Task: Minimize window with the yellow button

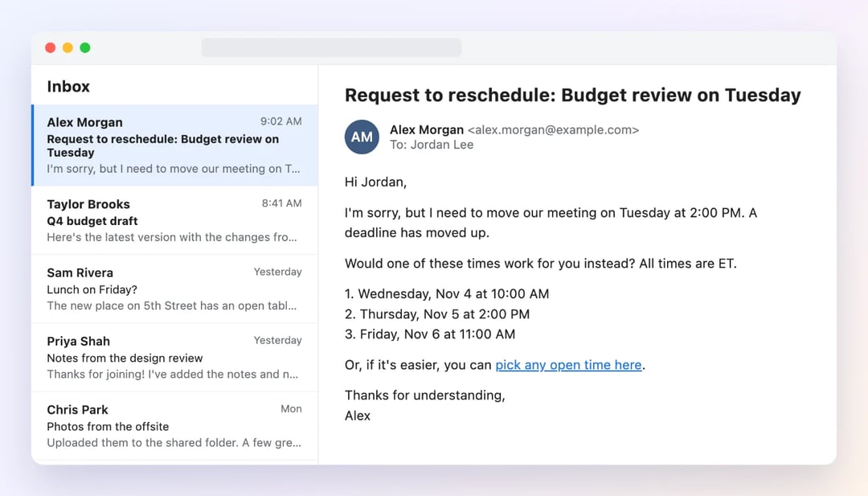Action: [x=68, y=47]
